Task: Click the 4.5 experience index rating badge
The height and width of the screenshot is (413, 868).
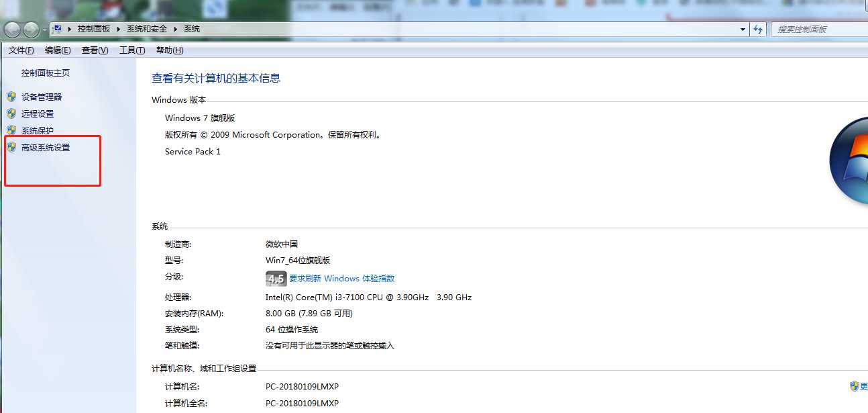Action: 276,279
